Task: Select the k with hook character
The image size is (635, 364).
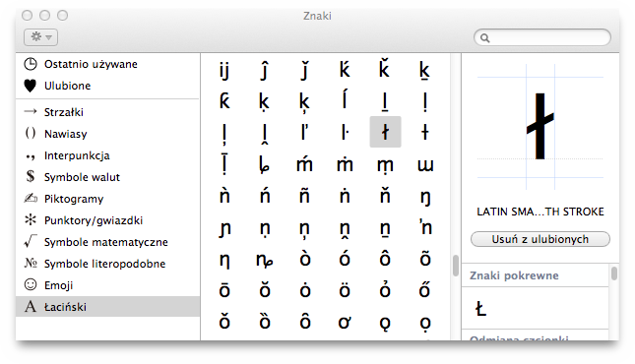Action: [224, 100]
